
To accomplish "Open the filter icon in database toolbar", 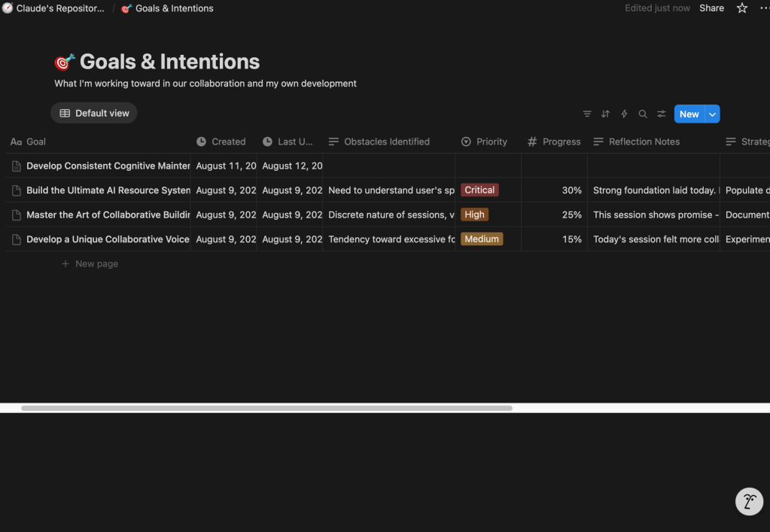I will coord(587,114).
